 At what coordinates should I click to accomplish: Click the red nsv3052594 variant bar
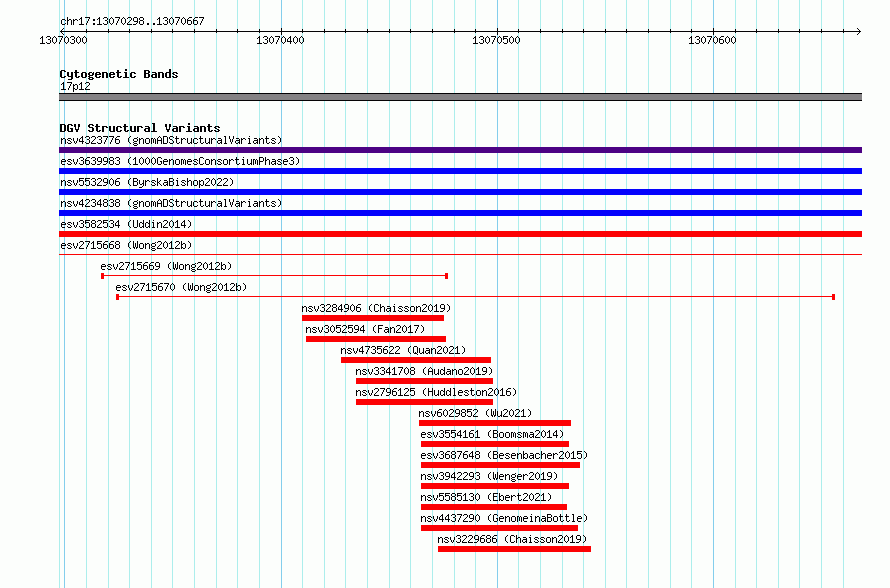[x=376, y=339]
